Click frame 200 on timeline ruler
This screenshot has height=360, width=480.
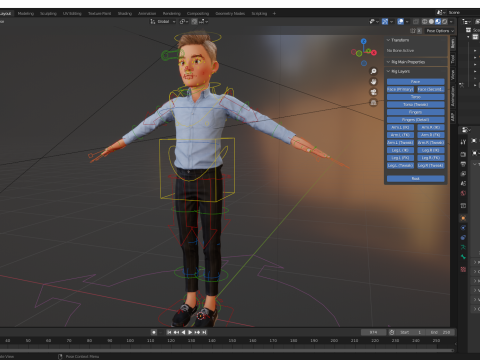click(x=334, y=341)
